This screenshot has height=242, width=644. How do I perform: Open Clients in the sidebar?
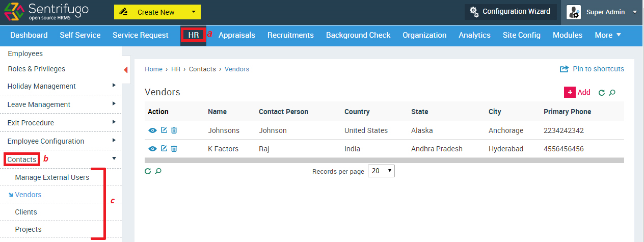26,212
